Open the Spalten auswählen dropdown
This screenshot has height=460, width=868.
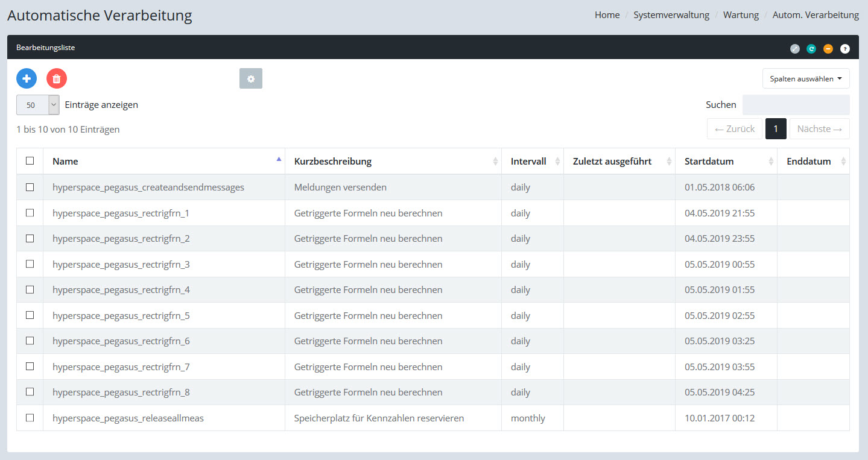click(x=805, y=78)
